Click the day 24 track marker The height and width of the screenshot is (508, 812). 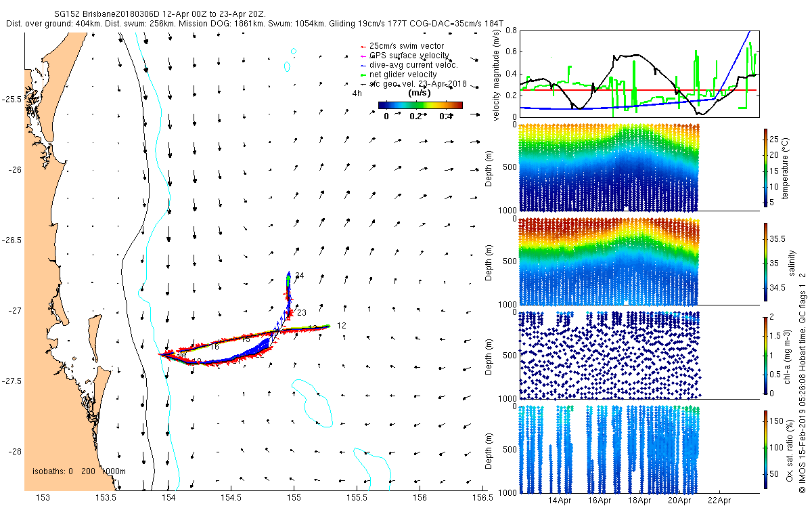(x=300, y=276)
